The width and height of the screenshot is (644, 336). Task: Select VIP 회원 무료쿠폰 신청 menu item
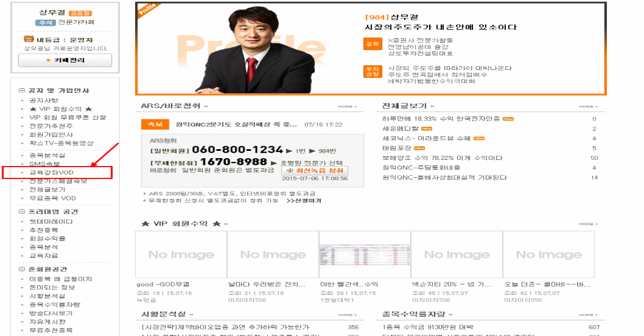[x=67, y=118]
